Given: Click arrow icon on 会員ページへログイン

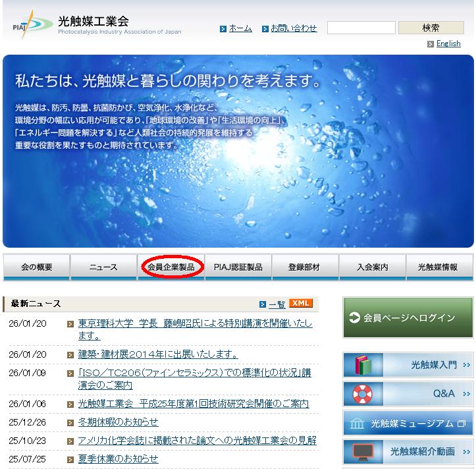Looking at the screenshot, I should click(x=355, y=318).
